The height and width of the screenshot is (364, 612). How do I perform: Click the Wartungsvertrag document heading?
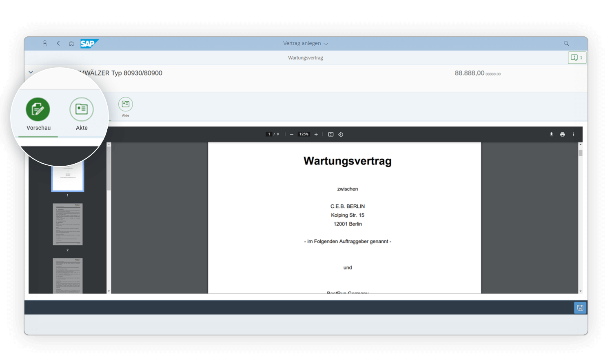click(348, 161)
